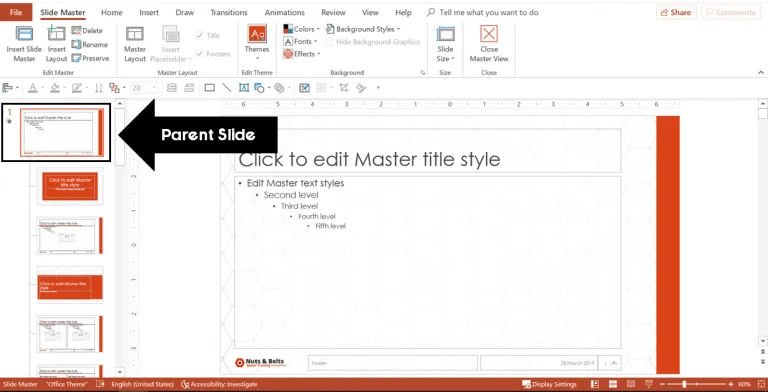Rename the selected master
Image resolution: width=768 pixels, height=392 pixels.
click(90, 45)
